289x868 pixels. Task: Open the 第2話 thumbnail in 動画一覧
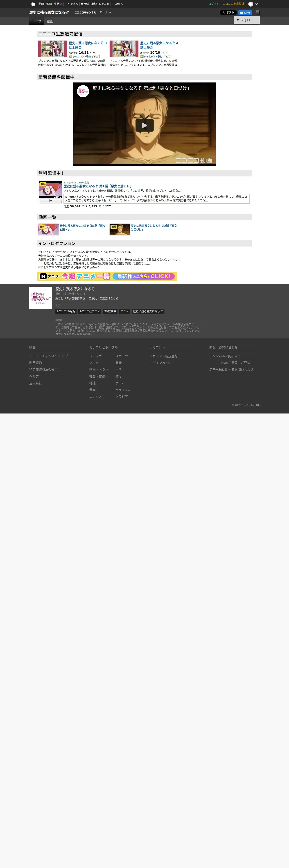[120, 229]
